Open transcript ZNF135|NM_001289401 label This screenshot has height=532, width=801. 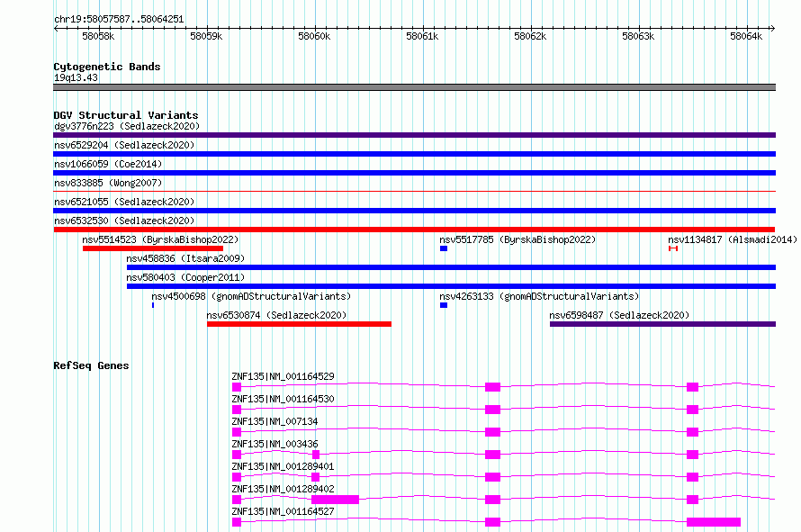[x=283, y=466]
